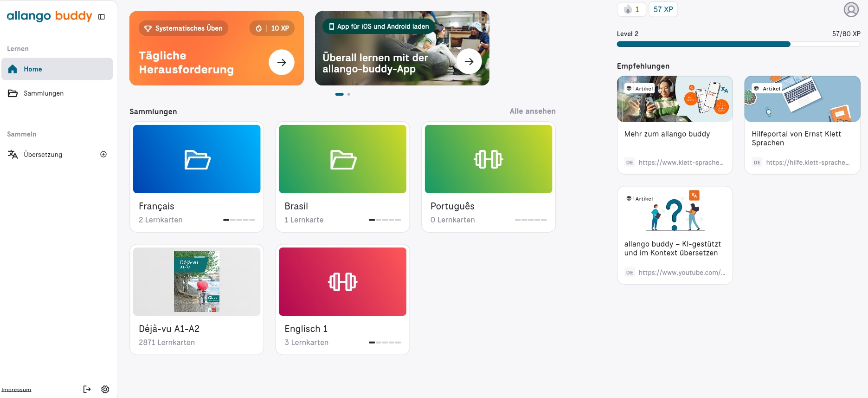The image size is (868, 398).
Task: Open the Englisch 1 dumbbell thumbnail
Action: click(342, 281)
